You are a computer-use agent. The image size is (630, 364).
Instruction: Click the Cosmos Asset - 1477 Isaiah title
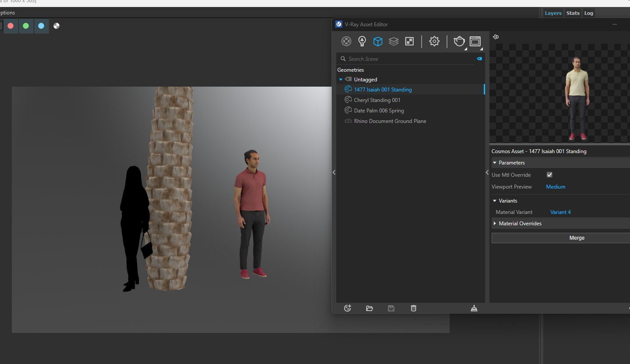(x=539, y=151)
